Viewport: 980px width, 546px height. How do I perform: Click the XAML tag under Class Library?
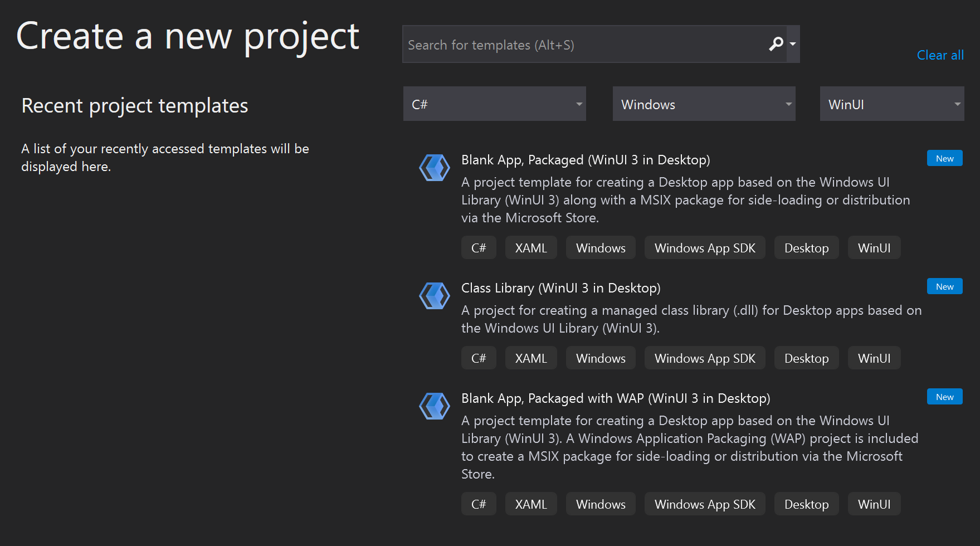530,358
